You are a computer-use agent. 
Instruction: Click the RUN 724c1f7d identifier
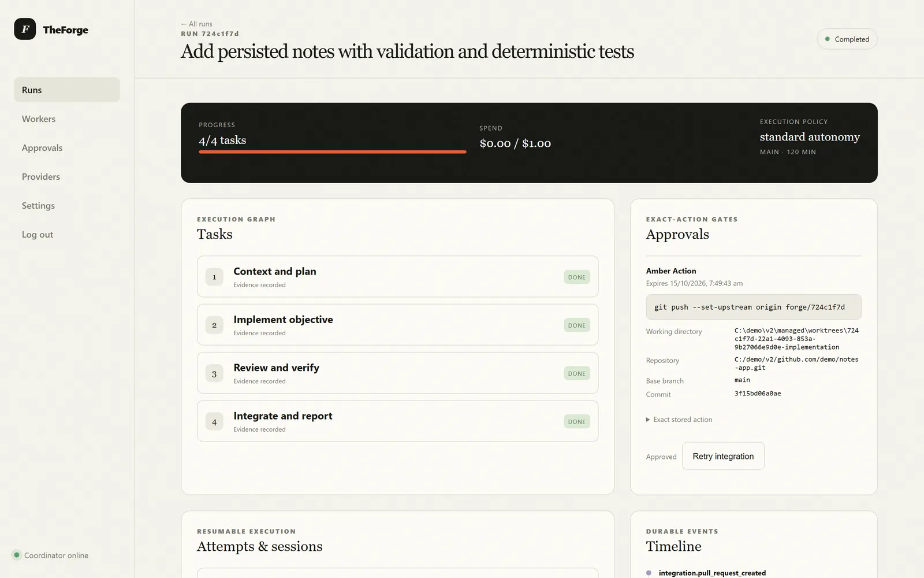(x=210, y=34)
